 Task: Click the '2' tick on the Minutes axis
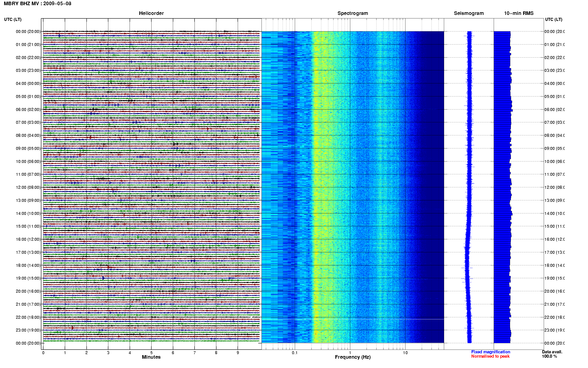[x=87, y=353]
